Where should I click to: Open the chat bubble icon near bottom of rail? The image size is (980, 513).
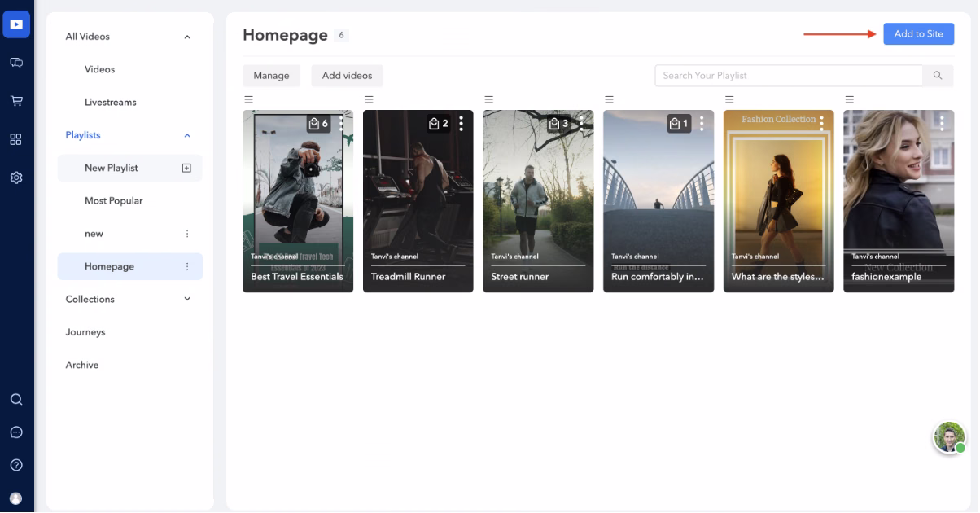click(x=16, y=432)
